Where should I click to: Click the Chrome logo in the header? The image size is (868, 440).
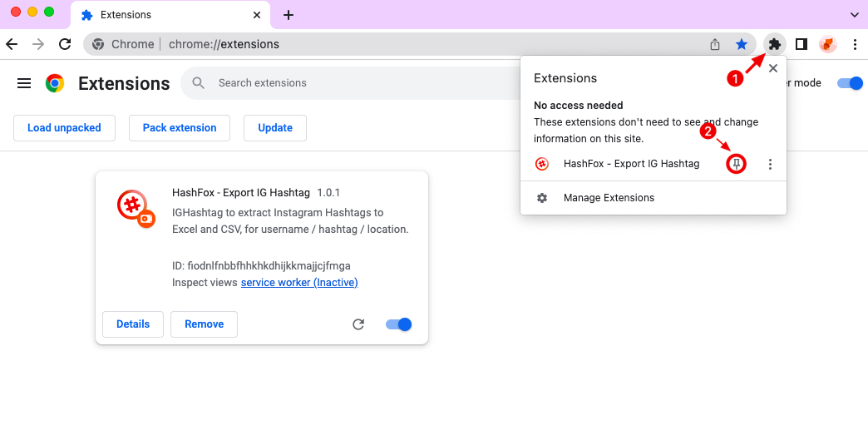pos(55,83)
